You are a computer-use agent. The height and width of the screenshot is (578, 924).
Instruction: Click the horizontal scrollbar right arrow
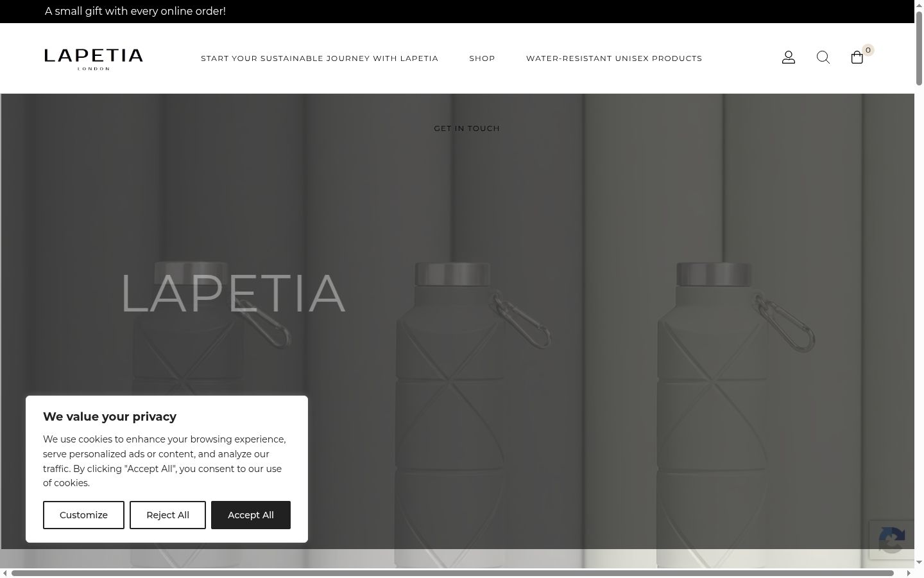tap(909, 573)
